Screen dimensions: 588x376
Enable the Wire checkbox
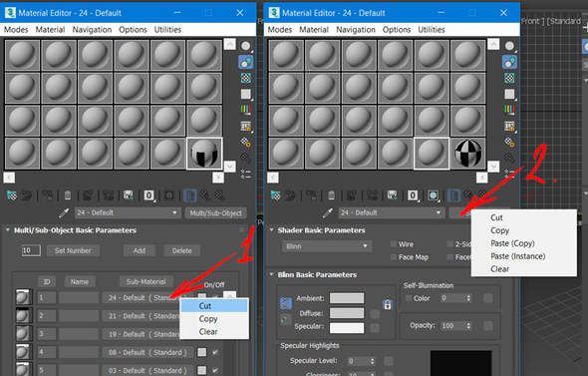(394, 244)
